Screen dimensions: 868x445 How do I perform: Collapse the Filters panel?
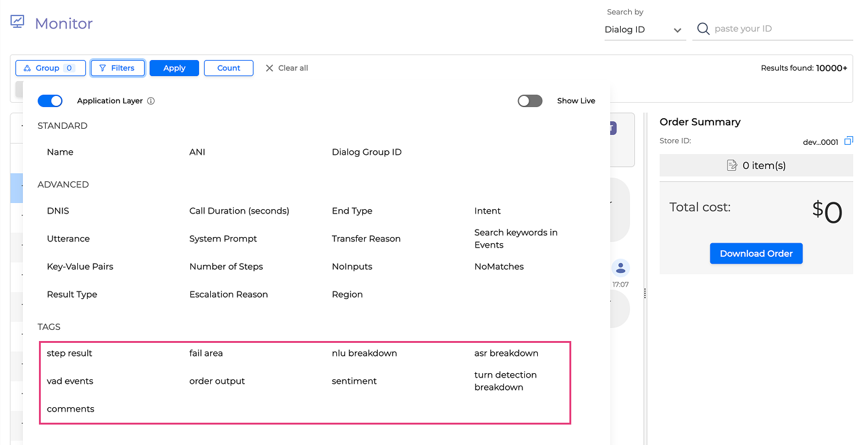117,68
